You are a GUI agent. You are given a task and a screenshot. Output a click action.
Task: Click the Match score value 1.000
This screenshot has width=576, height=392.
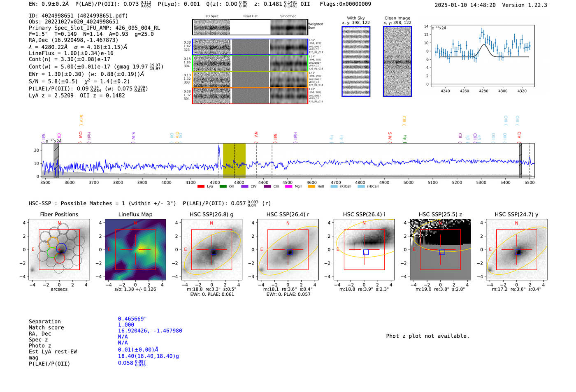coord(126,325)
